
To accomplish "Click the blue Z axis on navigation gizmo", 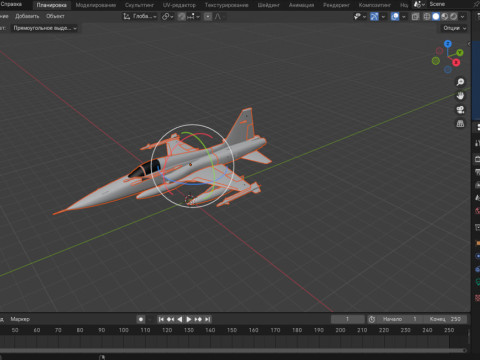I will [448, 44].
